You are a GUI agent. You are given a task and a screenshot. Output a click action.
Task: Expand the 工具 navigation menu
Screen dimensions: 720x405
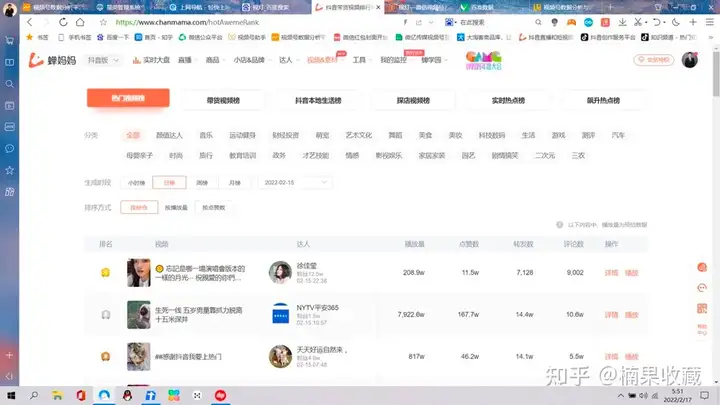click(x=362, y=60)
